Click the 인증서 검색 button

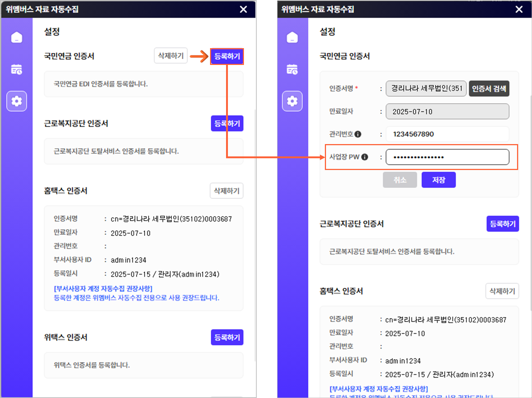click(489, 89)
